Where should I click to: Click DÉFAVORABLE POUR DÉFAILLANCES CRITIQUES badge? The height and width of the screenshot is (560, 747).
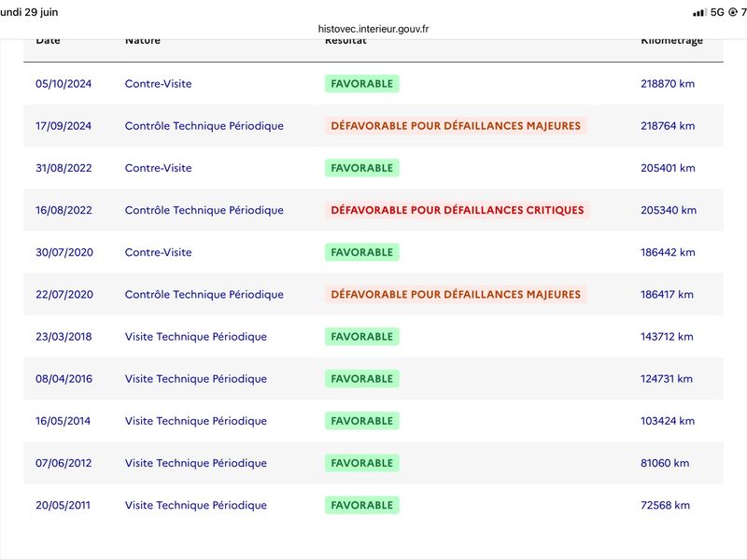[458, 210]
